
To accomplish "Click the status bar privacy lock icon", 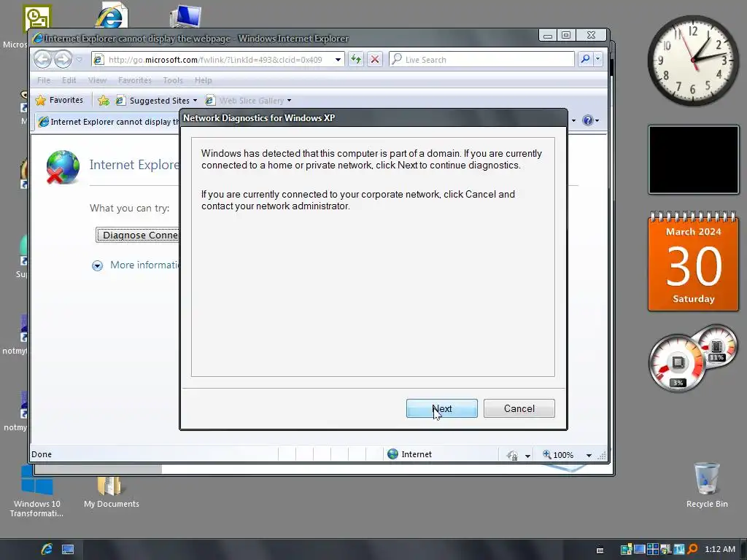I will click(512, 455).
